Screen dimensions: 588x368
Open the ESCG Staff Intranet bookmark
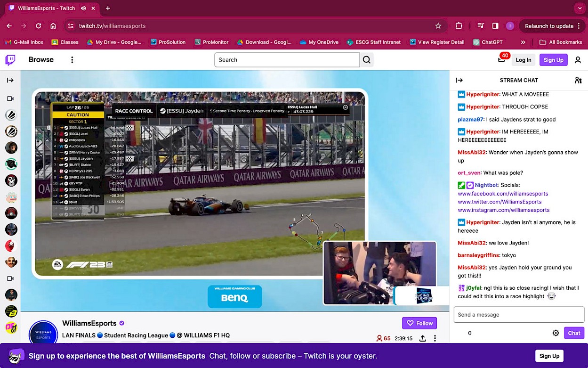tap(374, 42)
